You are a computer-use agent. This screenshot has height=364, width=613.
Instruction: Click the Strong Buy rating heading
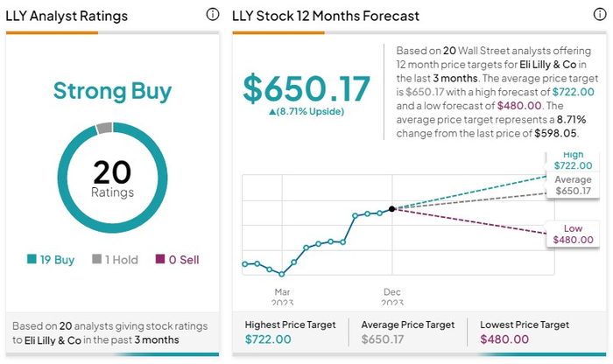[x=112, y=91]
